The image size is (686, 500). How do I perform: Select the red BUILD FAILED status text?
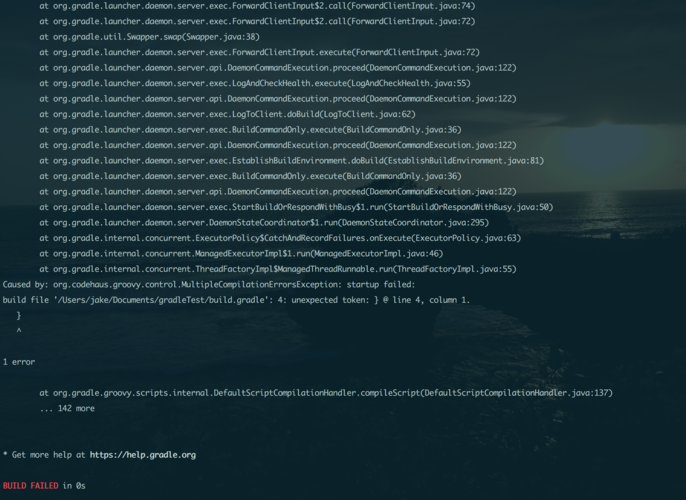tap(31, 486)
